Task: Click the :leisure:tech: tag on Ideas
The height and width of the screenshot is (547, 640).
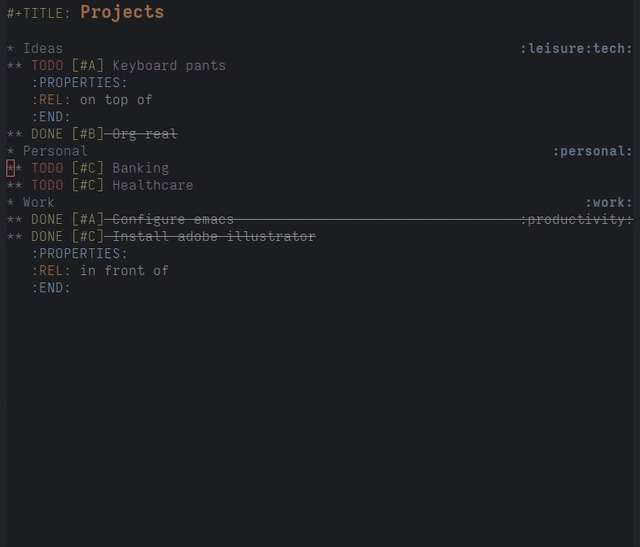Action: pos(576,48)
